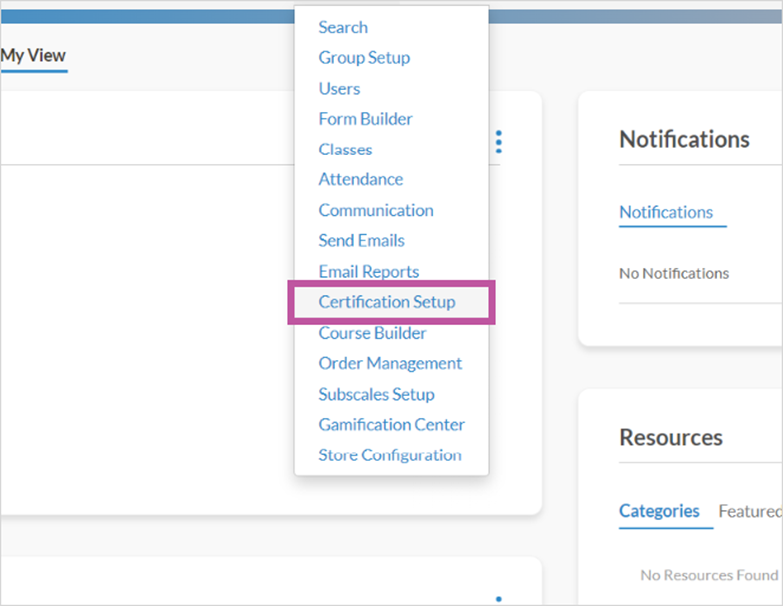Image resolution: width=783 pixels, height=606 pixels.
Task: Click the highlighted Certification Setup option
Action: pos(387,302)
